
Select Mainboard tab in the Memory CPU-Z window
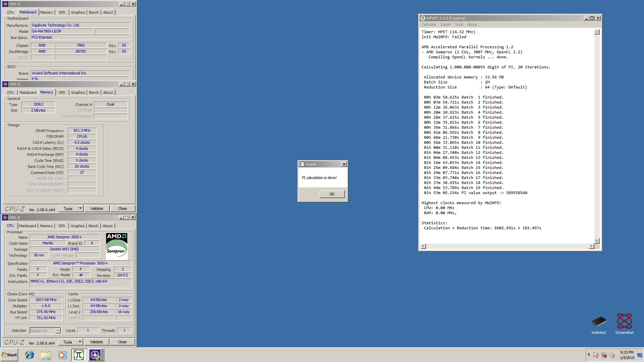(x=28, y=93)
